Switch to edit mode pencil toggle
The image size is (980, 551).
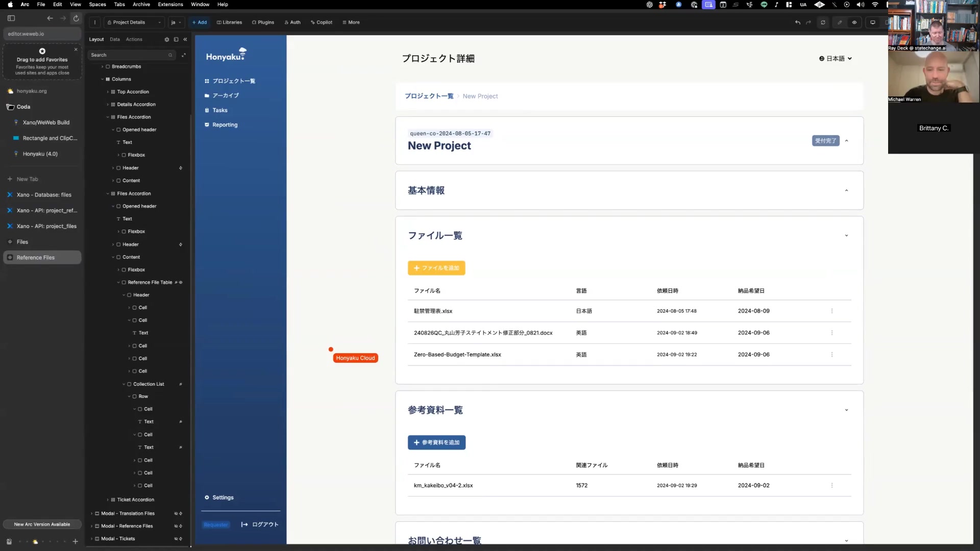[x=839, y=22]
